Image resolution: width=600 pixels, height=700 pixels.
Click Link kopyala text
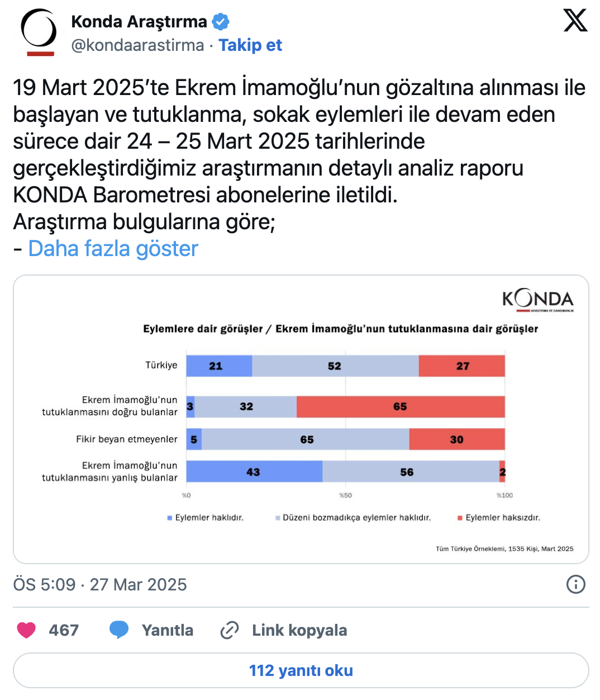[x=299, y=630]
